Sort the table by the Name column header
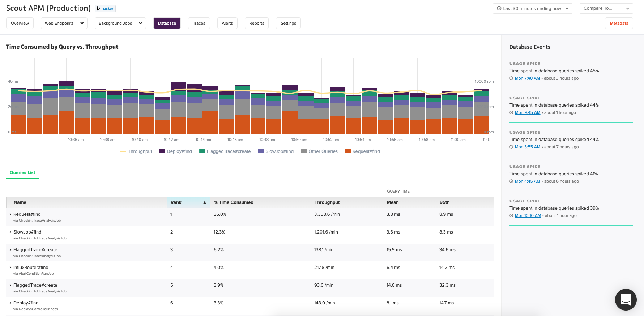 pos(86,202)
